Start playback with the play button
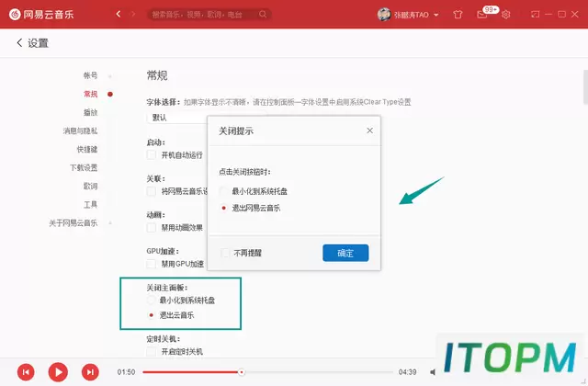This screenshot has width=588, height=386. (58, 372)
